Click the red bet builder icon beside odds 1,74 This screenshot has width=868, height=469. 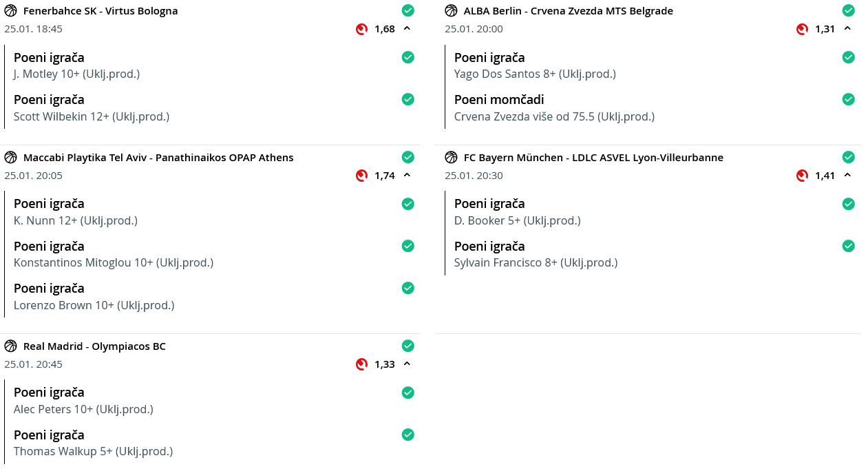pyautogui.click(x=361, y=176)
